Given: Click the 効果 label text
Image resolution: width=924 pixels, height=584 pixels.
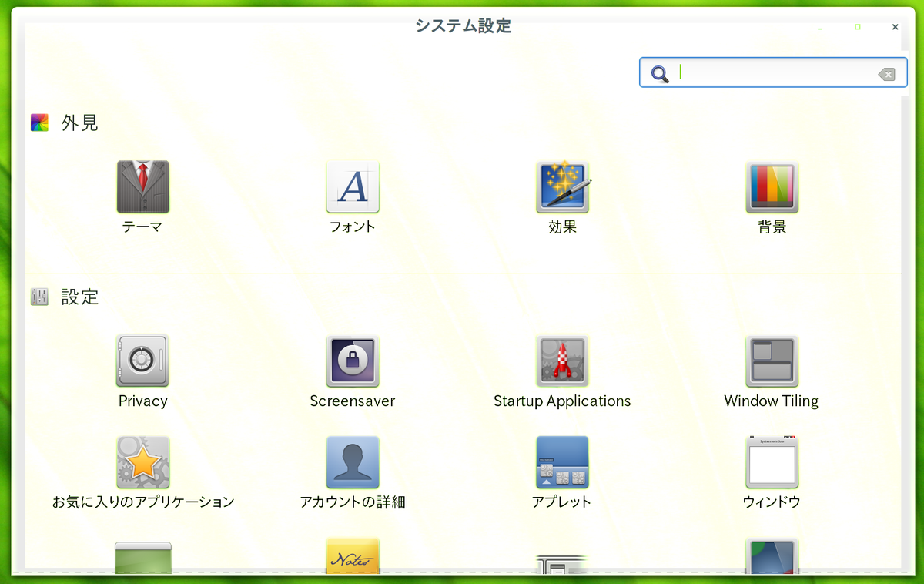Looking at the screenshot, I should click(562, 227).
